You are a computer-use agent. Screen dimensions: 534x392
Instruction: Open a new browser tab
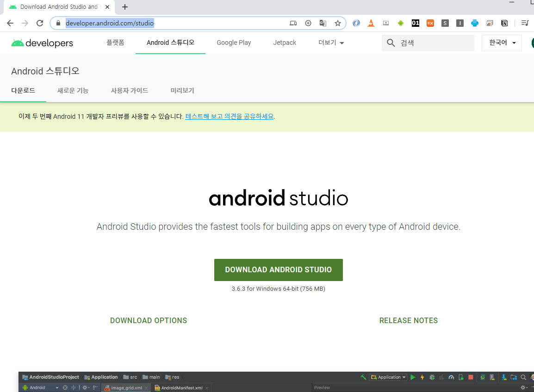[x=125, y=7]
